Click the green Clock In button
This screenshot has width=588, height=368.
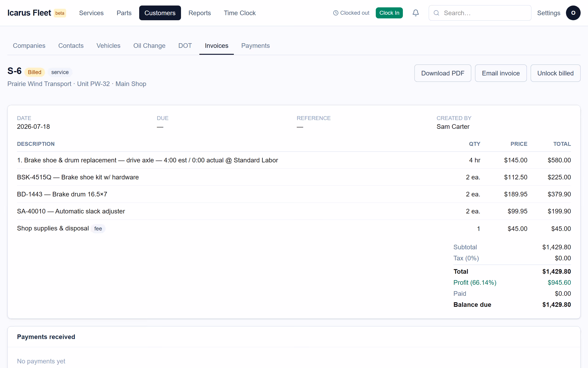point(389,13)
